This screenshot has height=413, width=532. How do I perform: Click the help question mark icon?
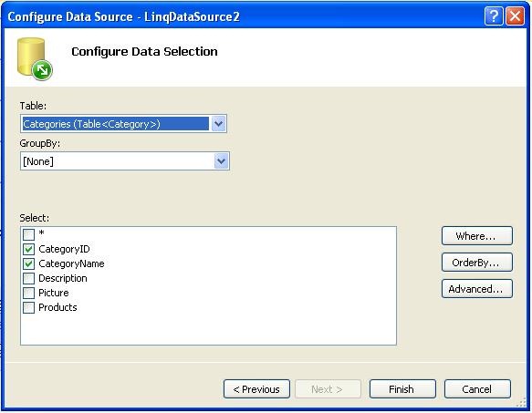[494, 15]
